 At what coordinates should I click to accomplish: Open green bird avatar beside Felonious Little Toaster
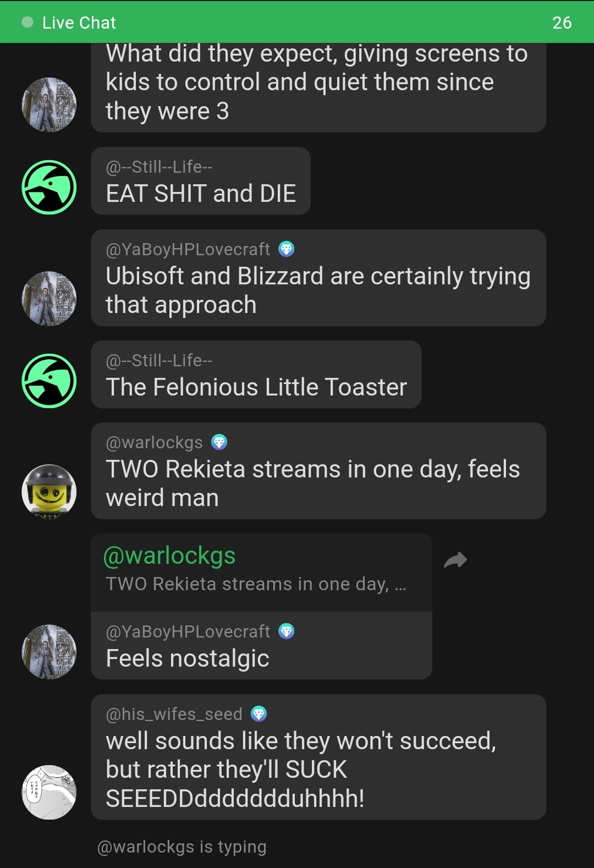[x=49, y=381]
